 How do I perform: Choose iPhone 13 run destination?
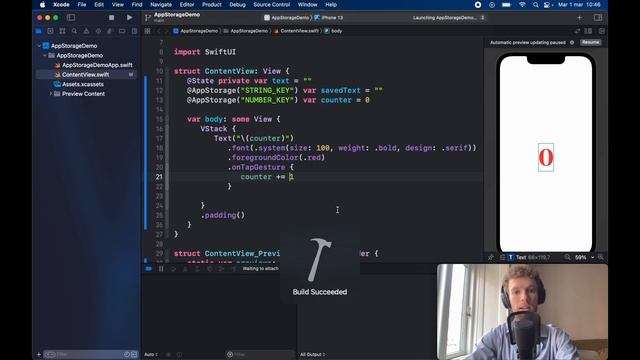pos(329,18)
